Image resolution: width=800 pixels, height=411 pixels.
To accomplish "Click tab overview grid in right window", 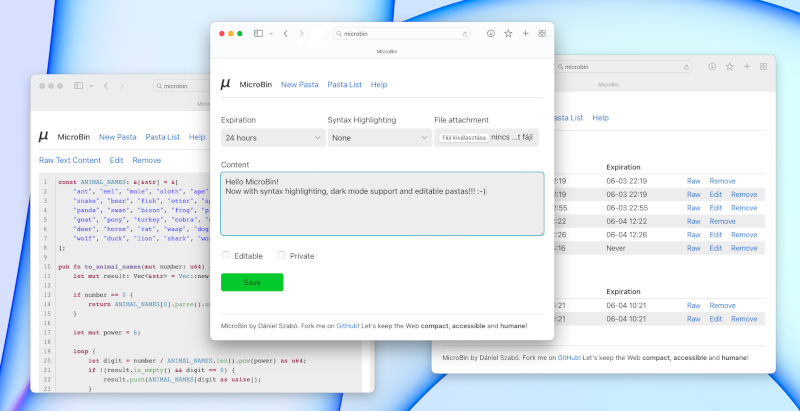I will click(764, 66).
